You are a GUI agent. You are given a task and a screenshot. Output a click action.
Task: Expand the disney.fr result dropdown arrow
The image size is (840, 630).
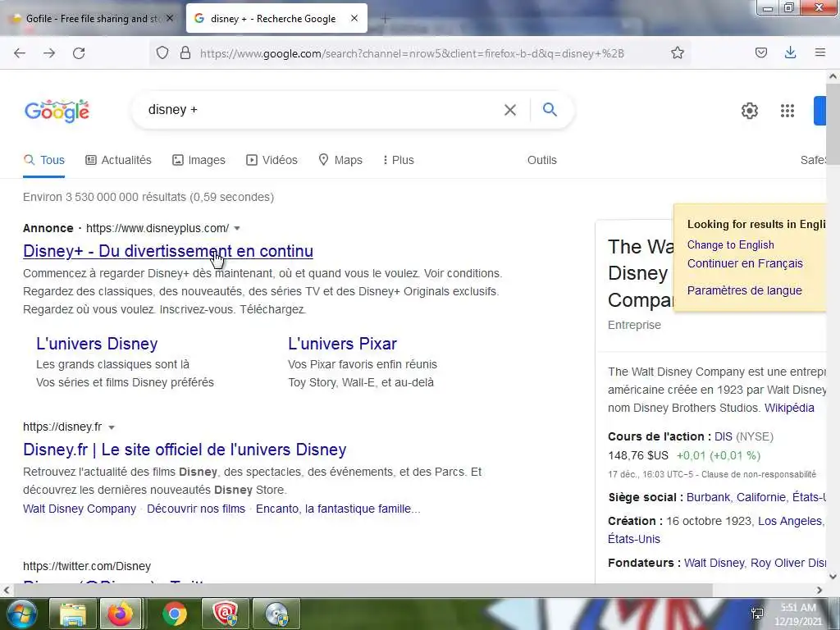(x=112, y=427)
